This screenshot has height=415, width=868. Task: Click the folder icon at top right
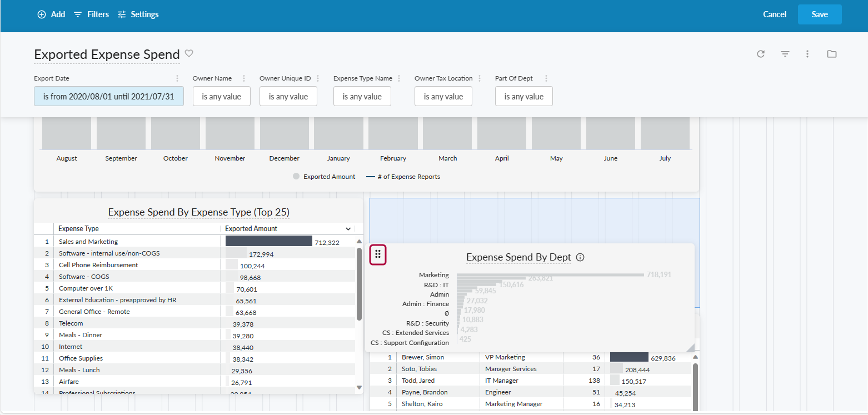(x=831, y=54)
